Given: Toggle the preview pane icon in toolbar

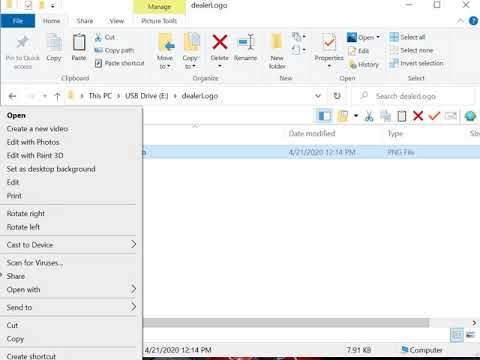Looking at the screenshot, I should coord(324,116).
